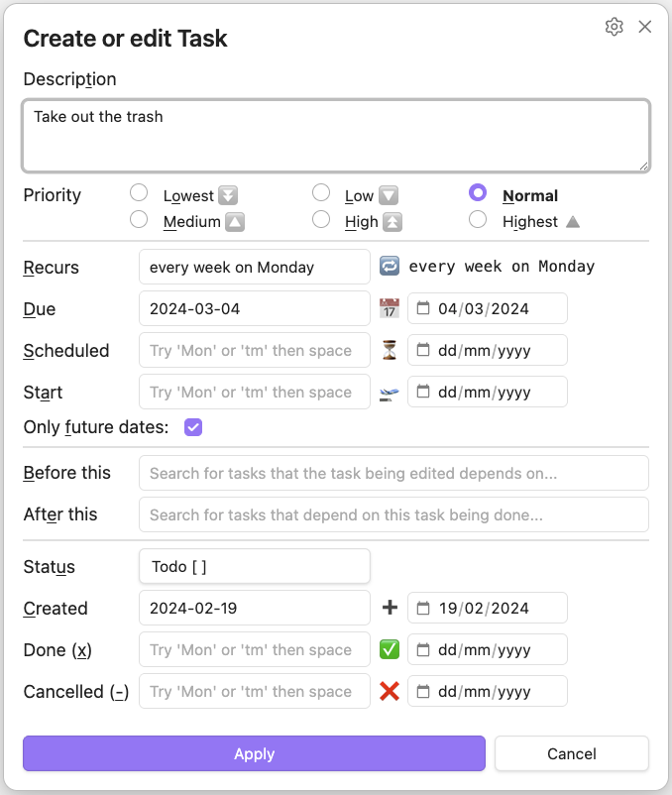Open the Created date picker calendar
The image size is (672, 795).
click(x=423, y=608)
